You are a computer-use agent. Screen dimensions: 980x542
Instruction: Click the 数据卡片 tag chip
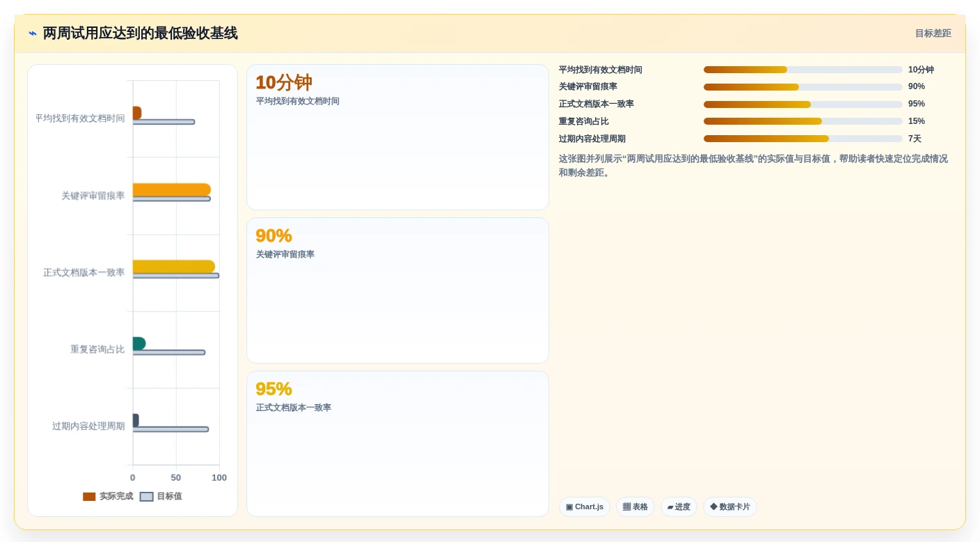tap(729, 507)
